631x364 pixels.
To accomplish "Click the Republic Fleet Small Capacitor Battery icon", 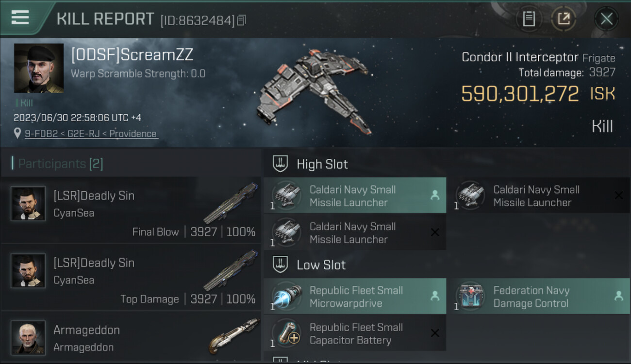I will tap(287, 333).
